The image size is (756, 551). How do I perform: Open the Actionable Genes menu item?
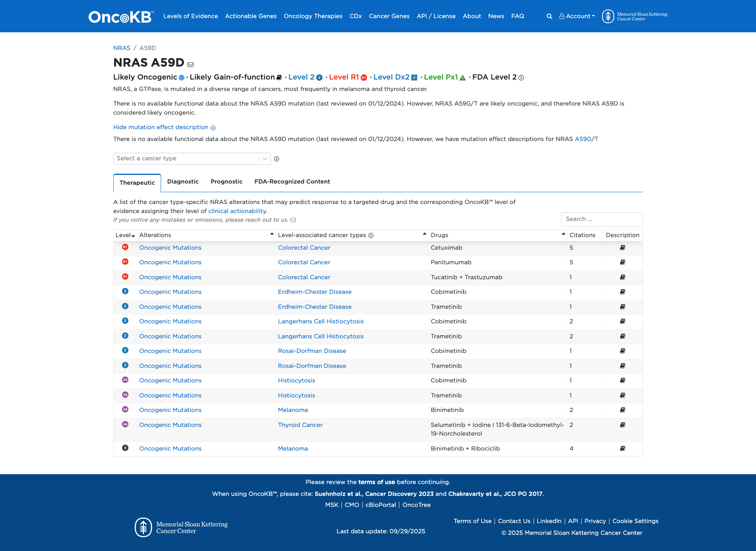(251, 16)
